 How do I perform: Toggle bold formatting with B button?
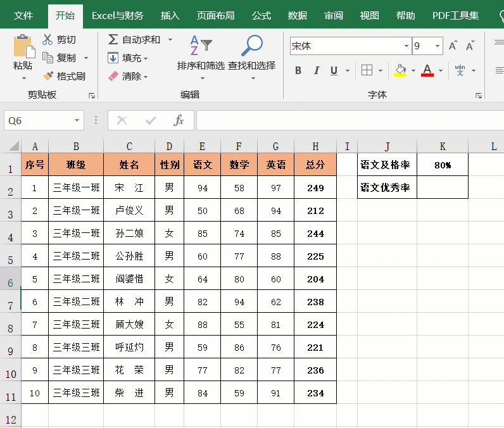tap(298, 70)
